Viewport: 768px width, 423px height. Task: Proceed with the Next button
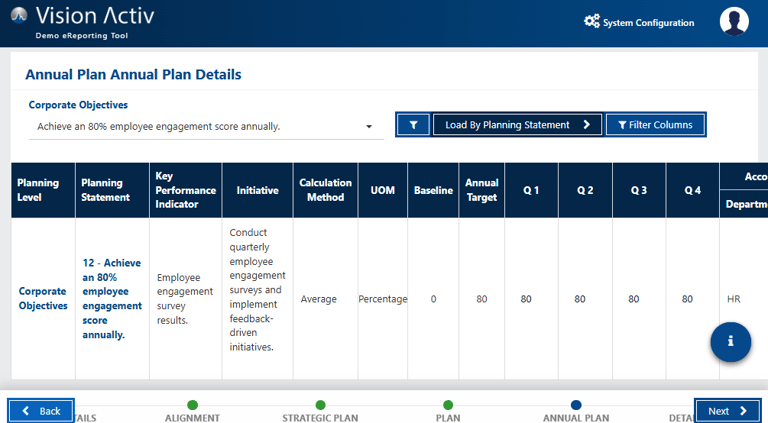coord(727,411)
